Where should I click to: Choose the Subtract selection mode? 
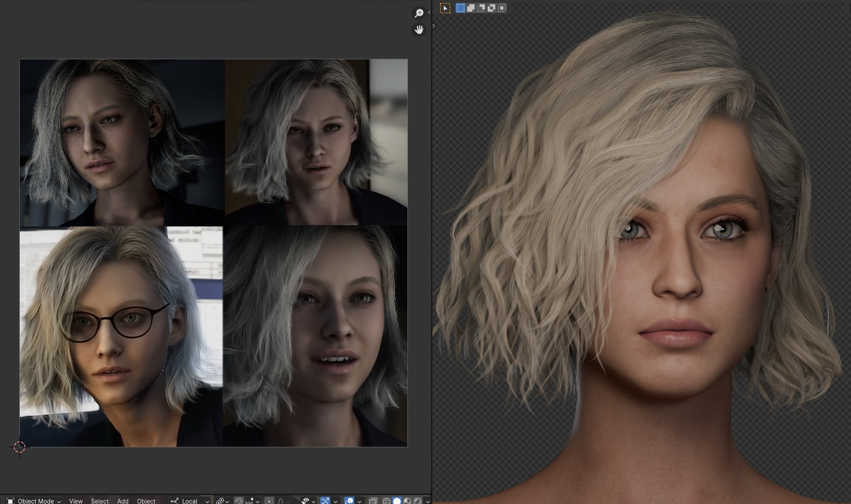pos(481,8)
